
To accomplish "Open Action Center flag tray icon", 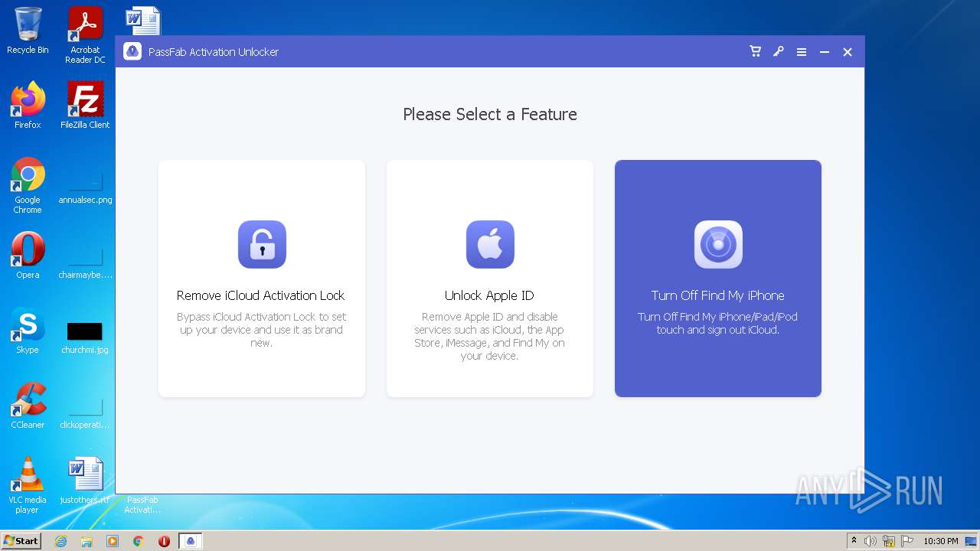I will (x=907, y=541).
